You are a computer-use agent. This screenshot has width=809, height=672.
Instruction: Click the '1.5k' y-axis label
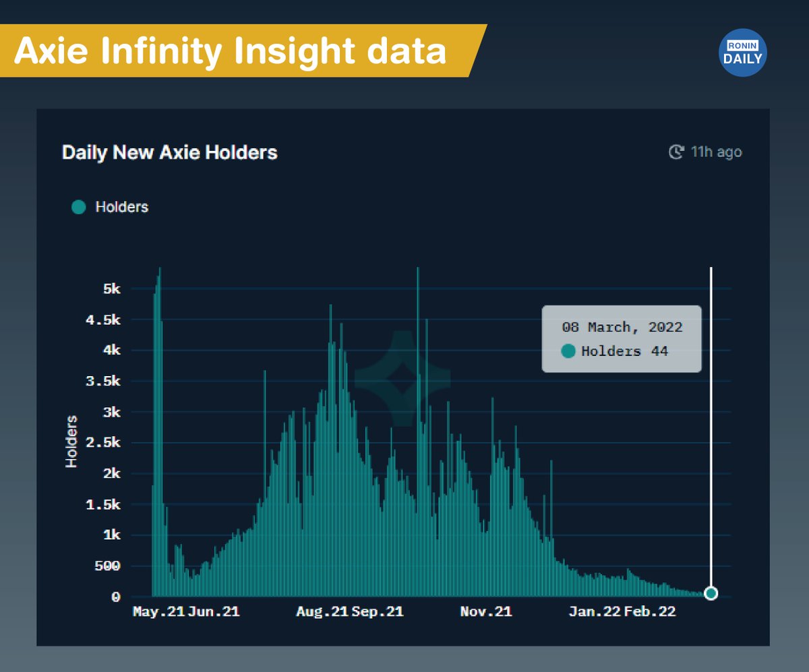pyautogui.click(x=103, y=505)
